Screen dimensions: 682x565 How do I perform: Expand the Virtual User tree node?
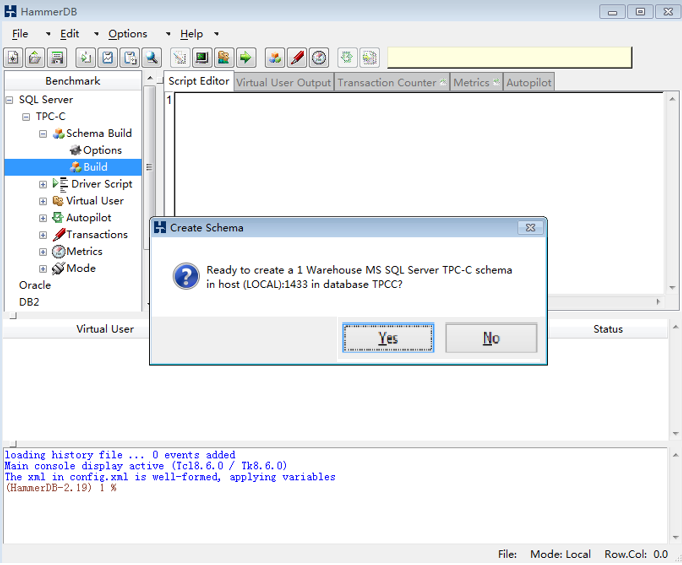point(43,201)
